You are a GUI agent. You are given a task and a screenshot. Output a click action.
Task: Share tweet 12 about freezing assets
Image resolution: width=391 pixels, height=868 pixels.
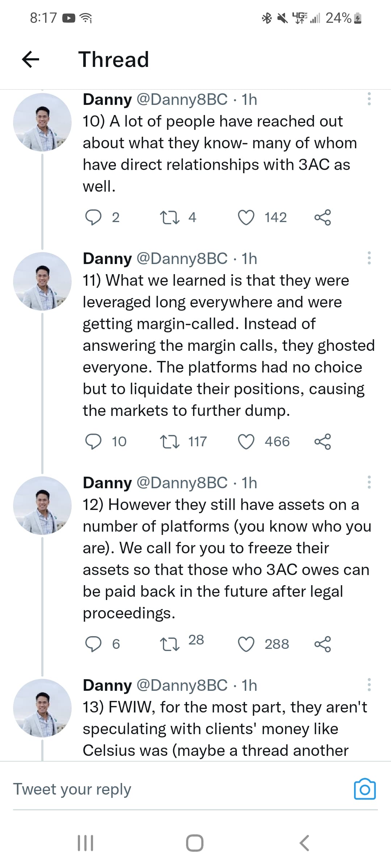pyautogui.click(x=323, y=644)
